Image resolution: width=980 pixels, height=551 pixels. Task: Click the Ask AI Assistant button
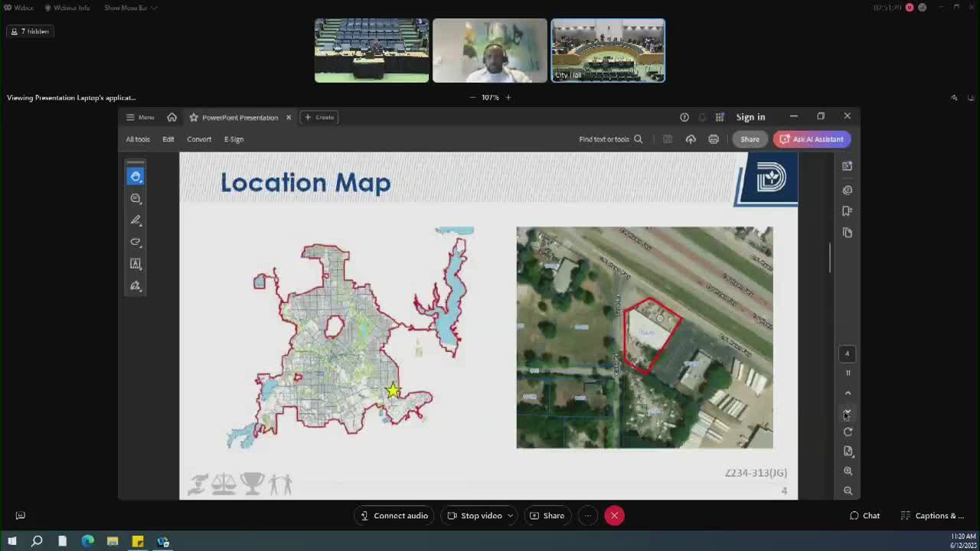pos(812,139)
